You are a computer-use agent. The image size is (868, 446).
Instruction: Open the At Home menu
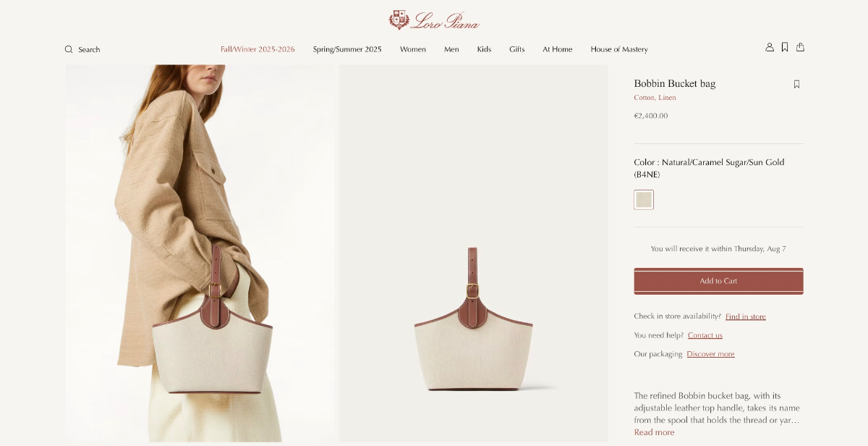558,49
